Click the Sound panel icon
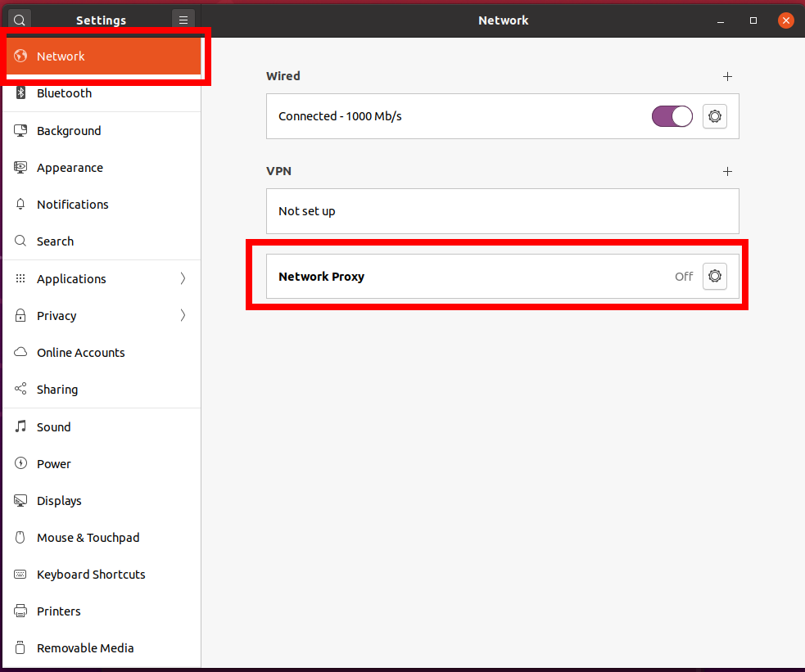The height and width of the screenshot is (672, 805). coord(20,426)
